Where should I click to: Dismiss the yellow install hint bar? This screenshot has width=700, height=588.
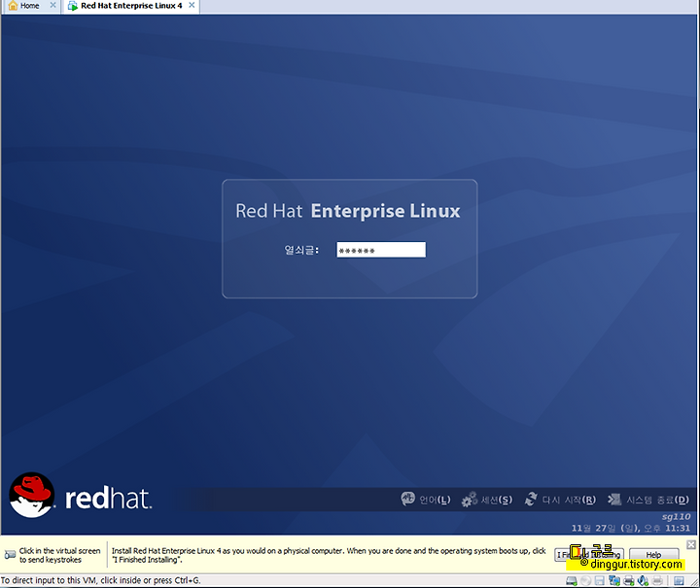tap(691, 544)
